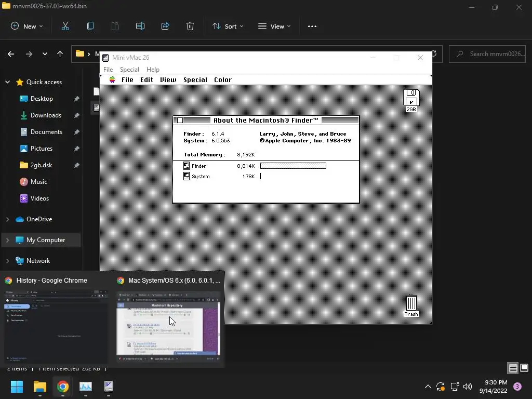Go back in File Explorer
The width and height of the screenshot is (532, 399).
pyautogui.click(x=11, y=54)
